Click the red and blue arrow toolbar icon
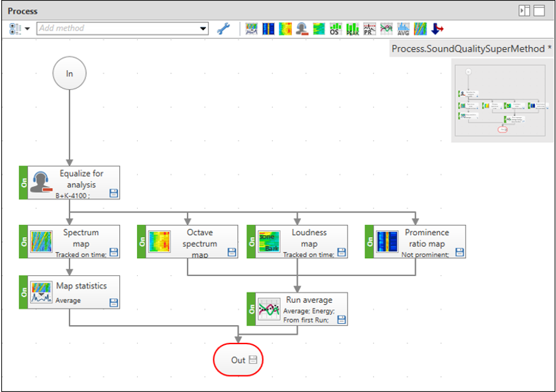 point(437,29)
